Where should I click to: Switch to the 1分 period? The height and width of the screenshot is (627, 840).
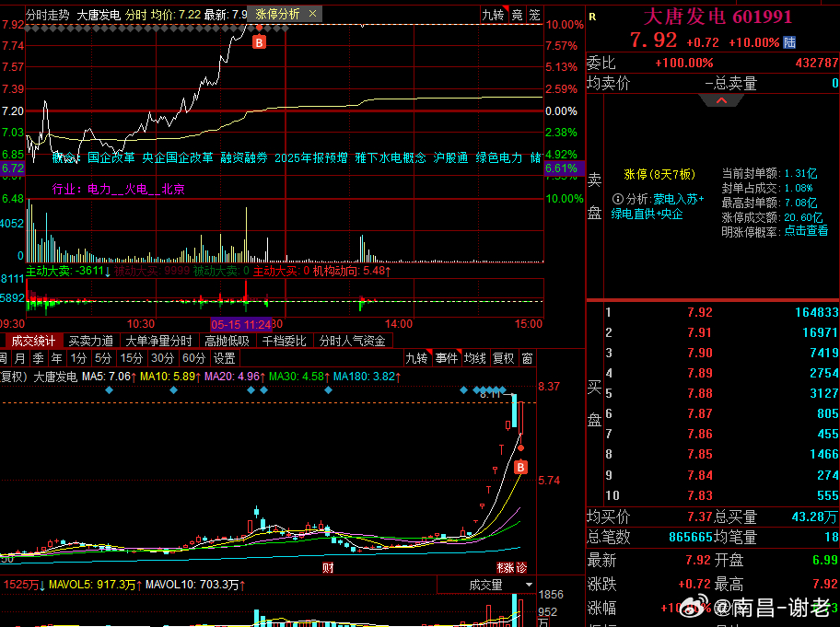tap(78, 358)
